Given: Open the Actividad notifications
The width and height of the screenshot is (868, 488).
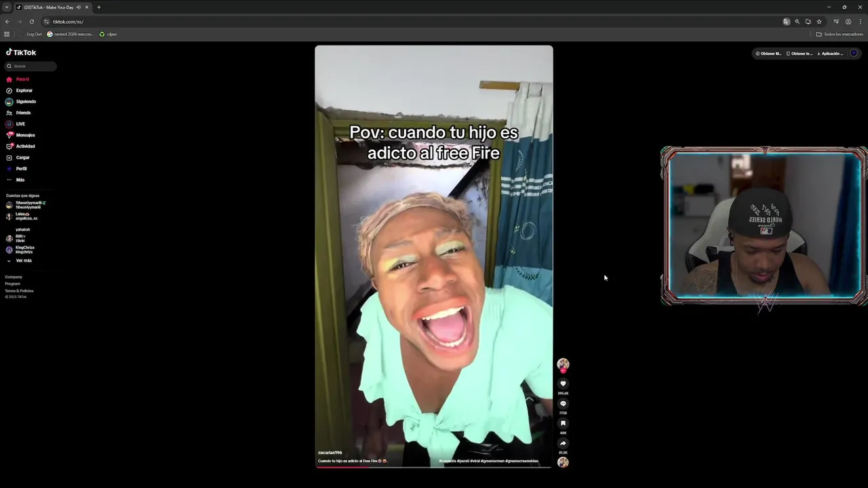Looking at the screenshot, I should click(20, 146).
